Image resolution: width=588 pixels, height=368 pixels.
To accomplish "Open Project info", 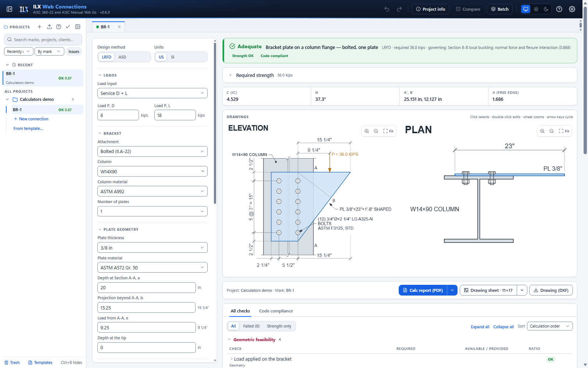I will (x=430, y=9).
